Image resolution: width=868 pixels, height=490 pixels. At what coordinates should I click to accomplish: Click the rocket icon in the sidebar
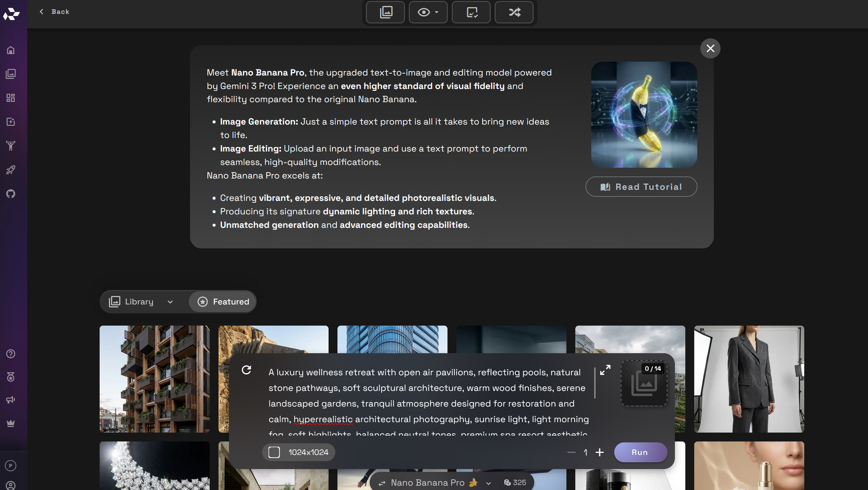click(10, 170)
